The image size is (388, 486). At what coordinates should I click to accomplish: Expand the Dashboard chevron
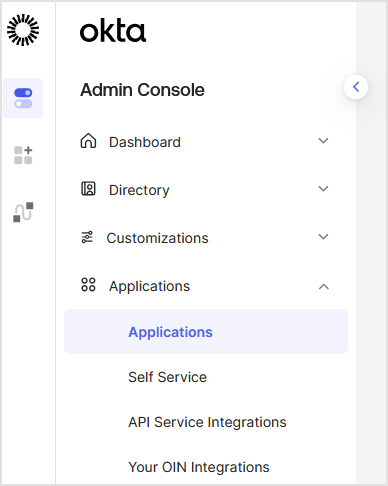click(323, 141)
